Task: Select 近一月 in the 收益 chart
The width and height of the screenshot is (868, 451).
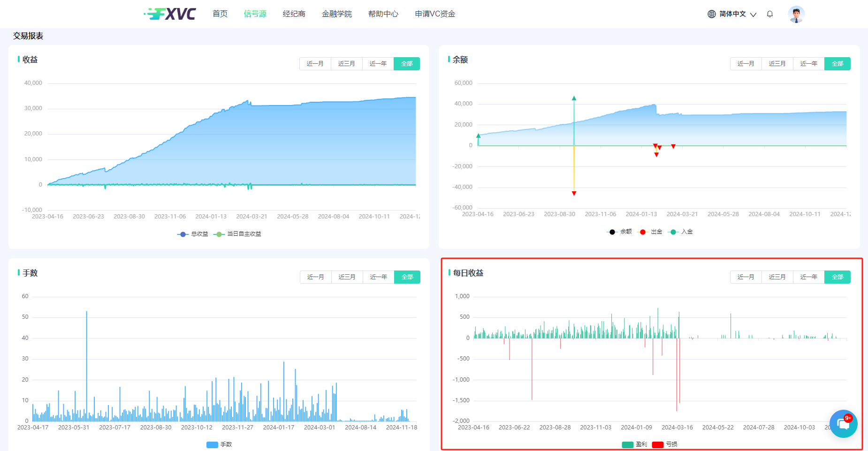Action: click(315, 64)
